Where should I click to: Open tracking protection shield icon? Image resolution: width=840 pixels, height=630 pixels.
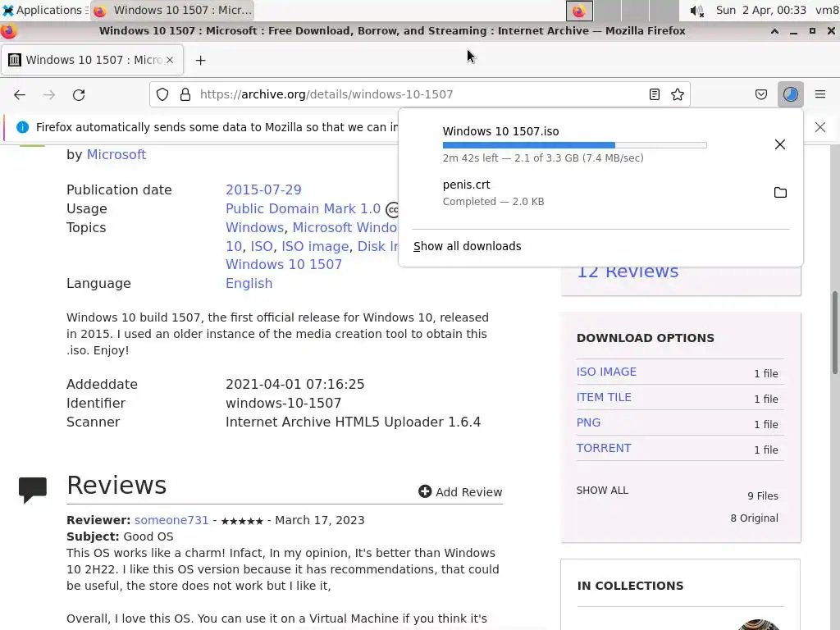coord(162,94)
